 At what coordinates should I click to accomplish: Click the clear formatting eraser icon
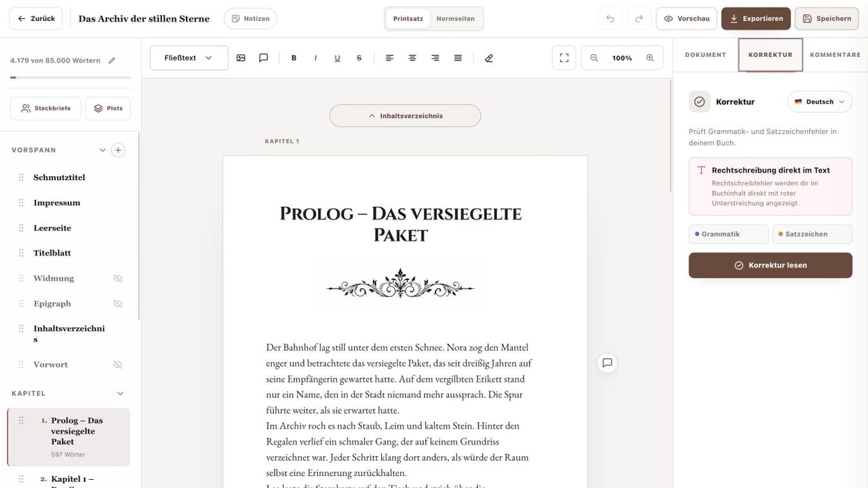point(489,58)
